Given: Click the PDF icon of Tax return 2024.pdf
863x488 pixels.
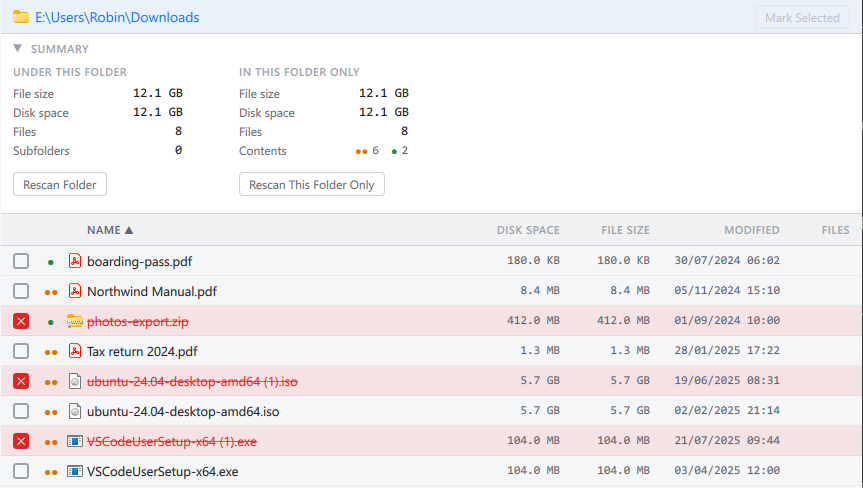Looking at the screenshot, I should tap(75, 350).
